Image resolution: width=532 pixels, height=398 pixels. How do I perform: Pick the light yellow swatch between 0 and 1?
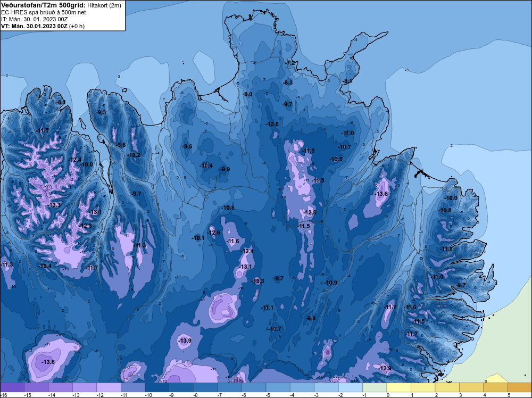pos(399,387)
